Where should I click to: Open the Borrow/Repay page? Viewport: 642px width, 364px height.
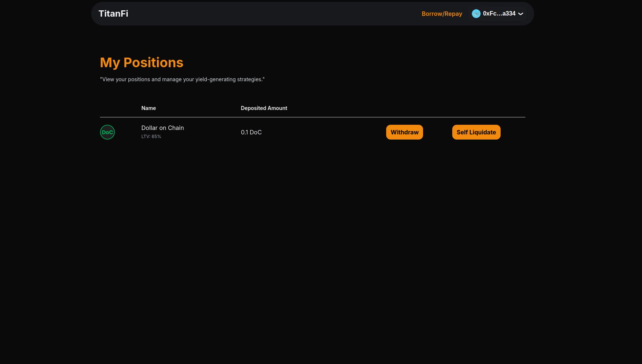coord(442,14)
